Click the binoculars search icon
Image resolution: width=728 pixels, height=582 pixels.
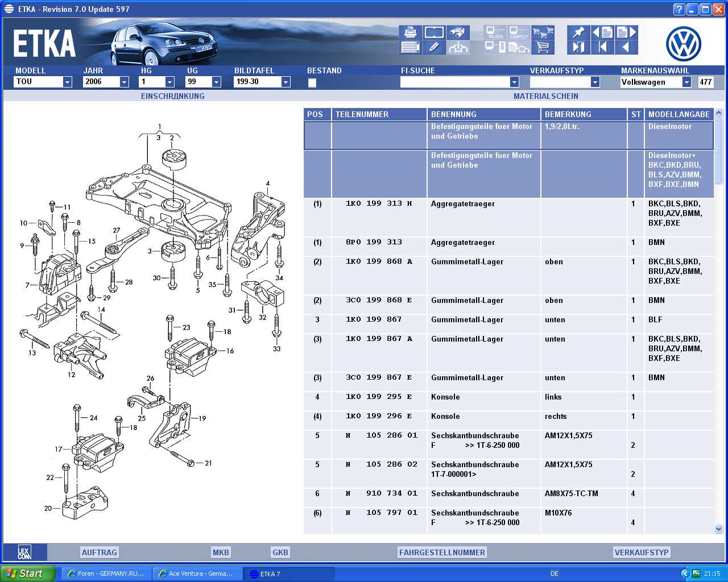pos(458,32)
